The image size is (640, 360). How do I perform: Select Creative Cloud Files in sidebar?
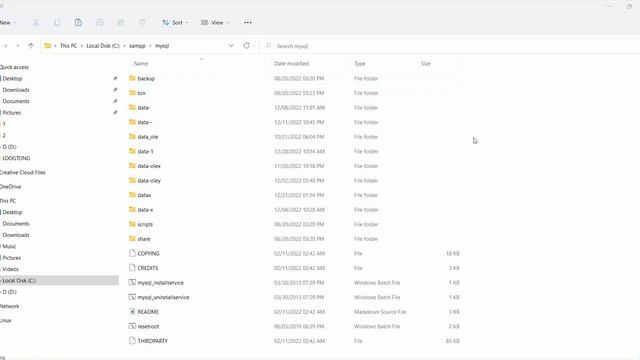click(x=23, y=172)
